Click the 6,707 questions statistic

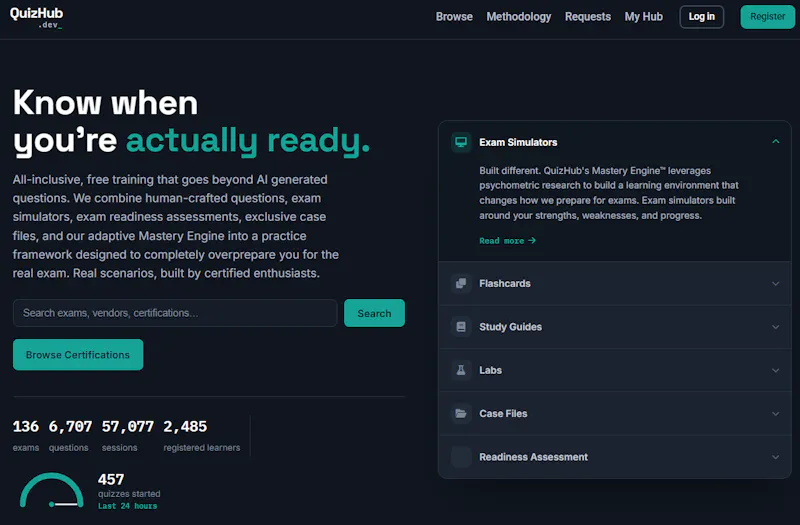click(70, 436)
